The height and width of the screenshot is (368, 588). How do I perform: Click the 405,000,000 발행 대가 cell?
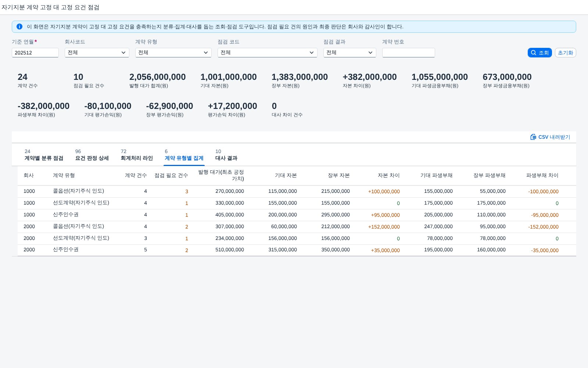[x=230, y=215]
